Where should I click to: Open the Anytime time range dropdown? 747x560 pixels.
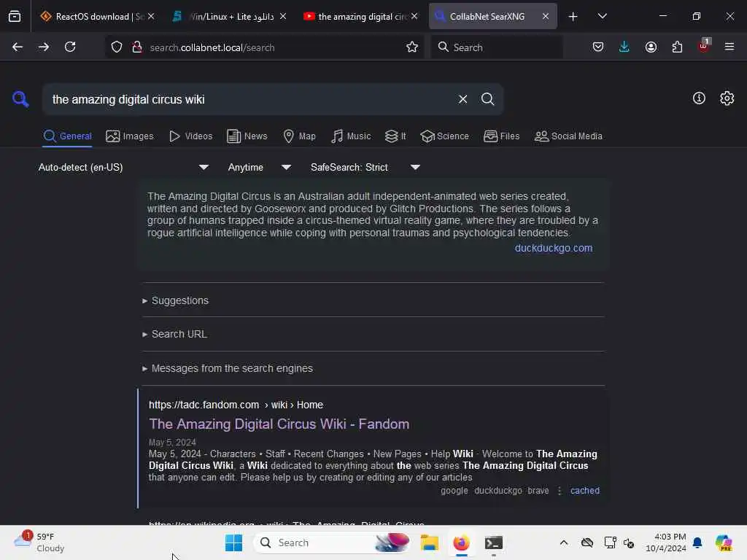(x=259, y=167)
